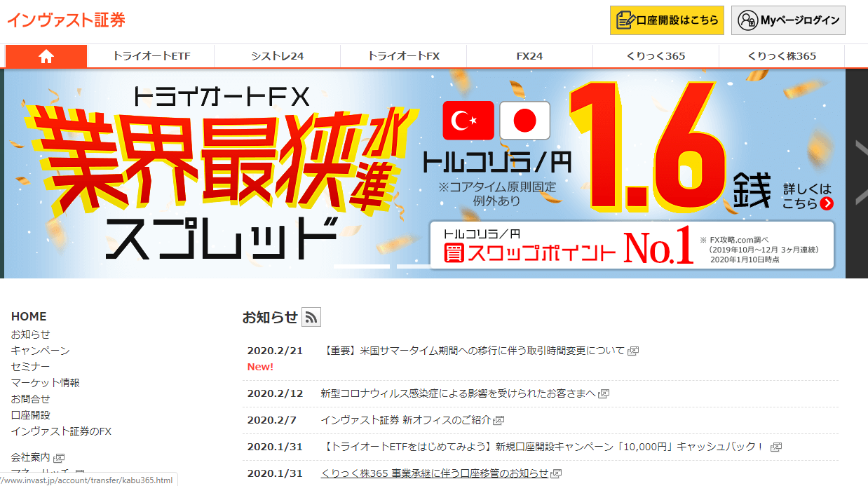The height and width of the screenshot is (486, 868).
Task: Click the スワップポイント No.1 box
Action: [632, 245]
